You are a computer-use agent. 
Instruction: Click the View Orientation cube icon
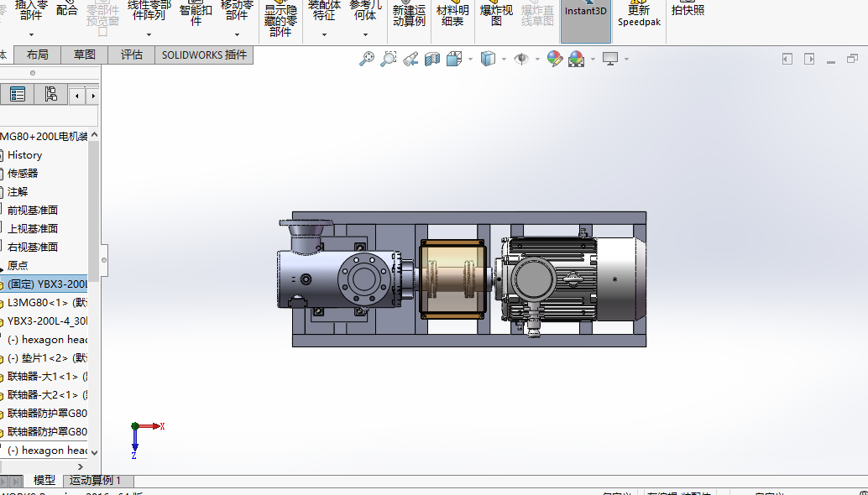(x=454, y=59)
